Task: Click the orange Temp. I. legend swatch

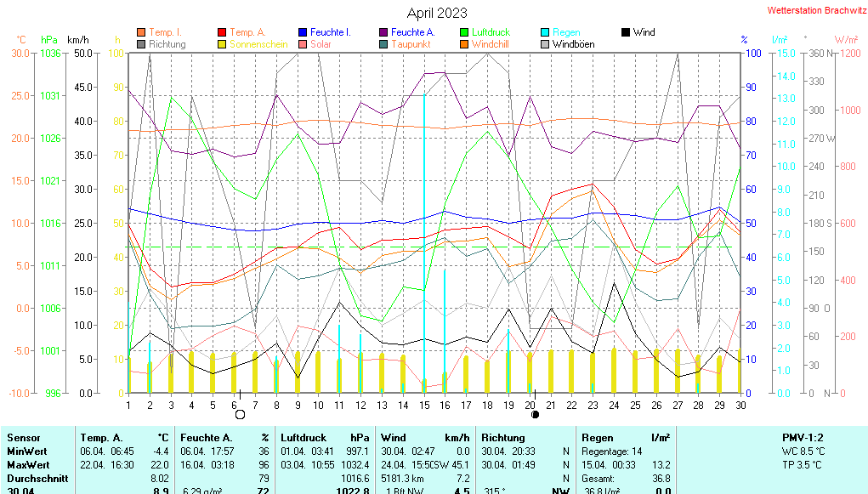Action: (141, 32)
